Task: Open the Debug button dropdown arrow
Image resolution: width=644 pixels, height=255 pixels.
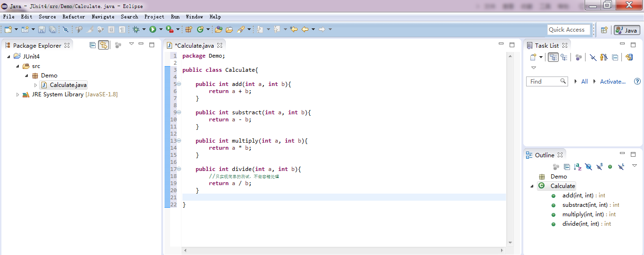Action: [144, 29]
